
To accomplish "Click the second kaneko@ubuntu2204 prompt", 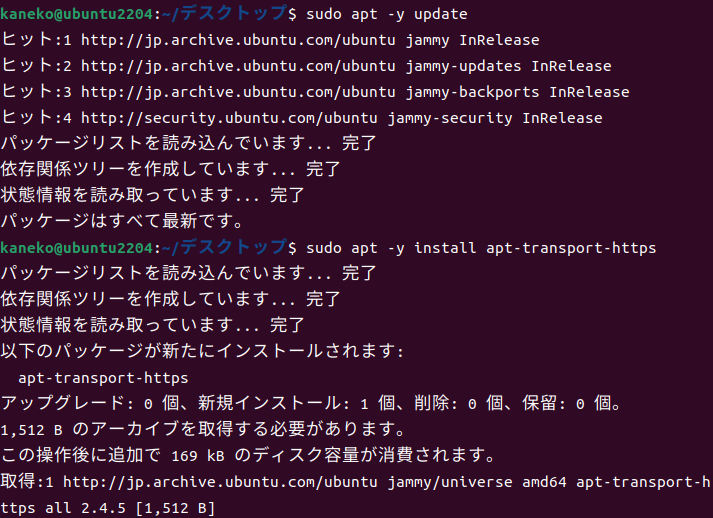I will click(x=76, y=248).
